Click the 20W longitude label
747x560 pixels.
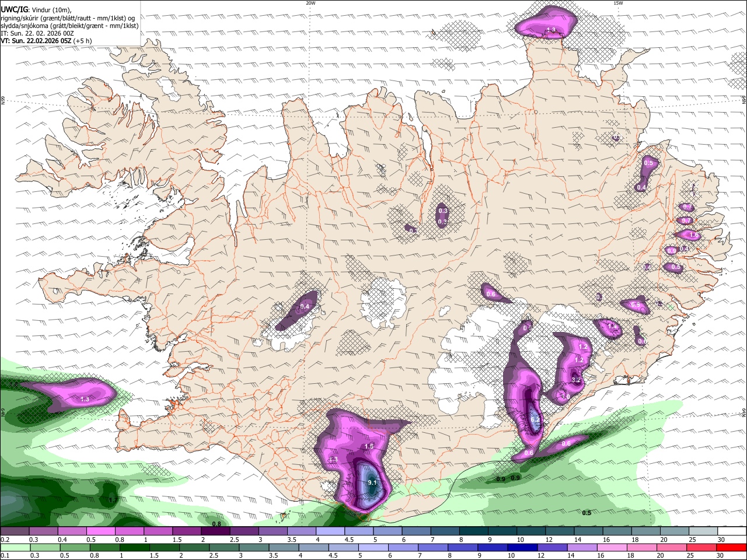[x=310, y=3]
